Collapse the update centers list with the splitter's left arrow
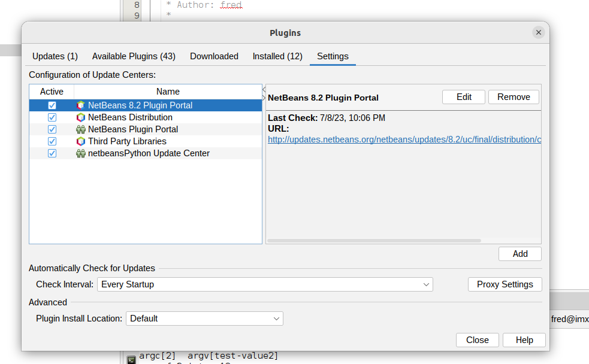This screenshot has height=364, width=589. [264, 89]
